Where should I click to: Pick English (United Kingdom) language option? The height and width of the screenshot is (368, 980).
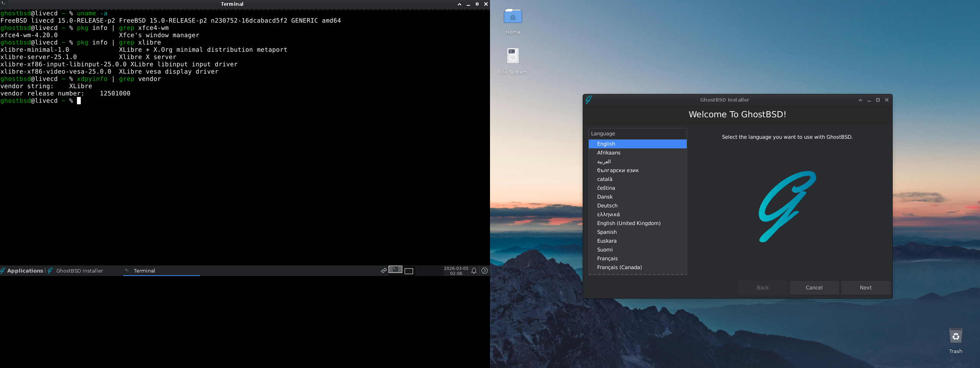point(629,223)
